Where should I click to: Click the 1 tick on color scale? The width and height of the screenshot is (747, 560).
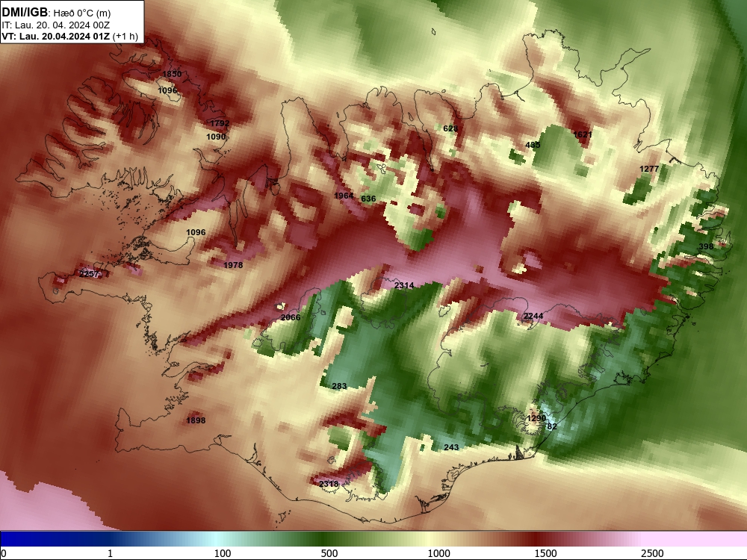[x=110, y=553]
